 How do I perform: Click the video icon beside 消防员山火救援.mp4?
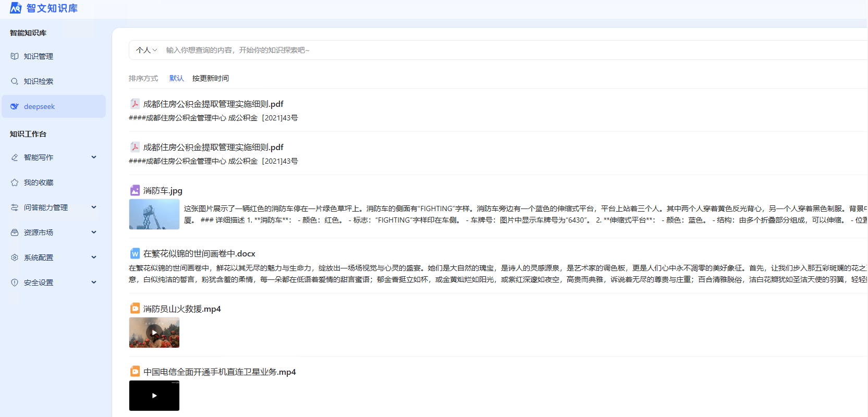point(135,309)
